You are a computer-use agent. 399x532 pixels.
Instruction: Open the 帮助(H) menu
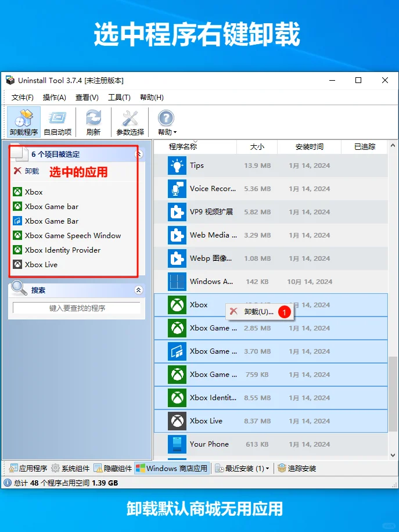pyautogui.click(x=152, y=98)
